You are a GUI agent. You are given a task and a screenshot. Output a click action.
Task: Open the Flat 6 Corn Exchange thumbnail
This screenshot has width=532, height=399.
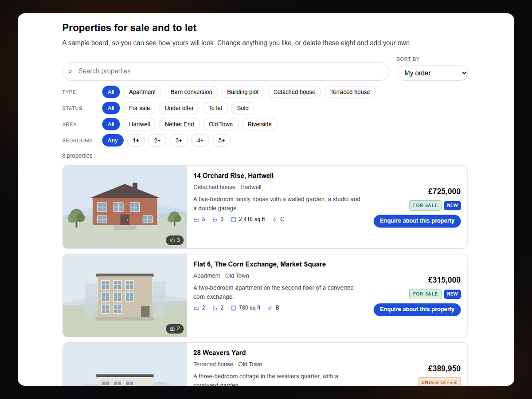coord(125,296)
